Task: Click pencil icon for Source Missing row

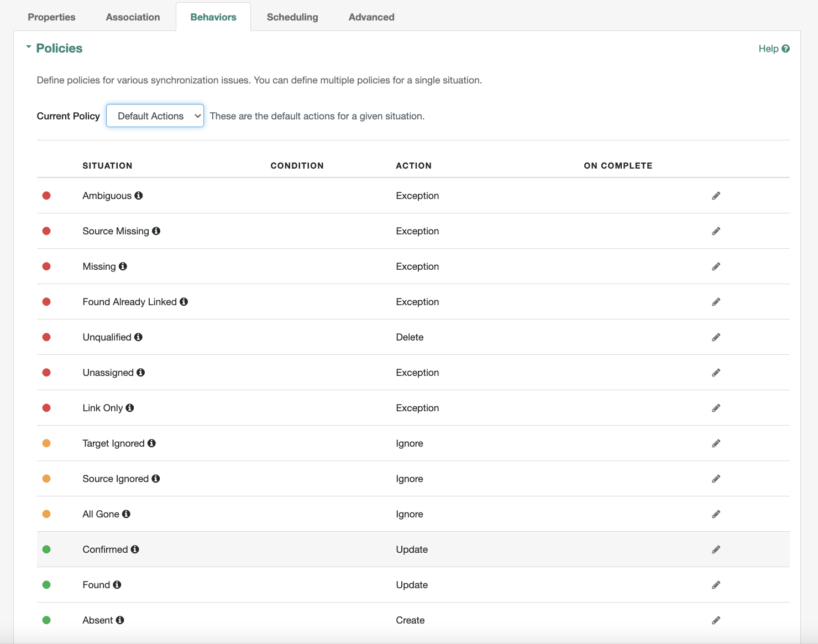Action: (716, 231)
